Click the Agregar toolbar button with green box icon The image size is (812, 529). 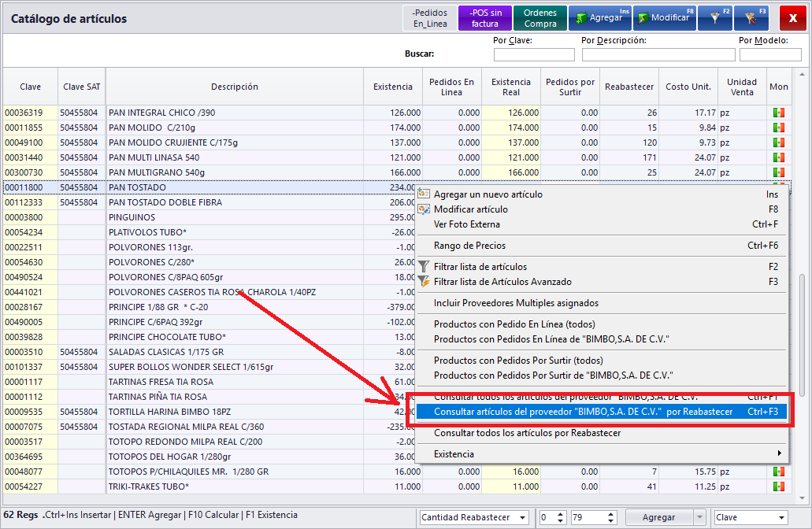[599, 17]
